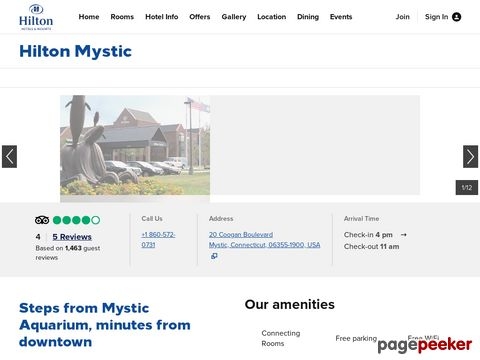480x360 pixels.
Task: Show the previous gallery photo with left arrow
Action: pyautogui.click(x=9, y=156)
